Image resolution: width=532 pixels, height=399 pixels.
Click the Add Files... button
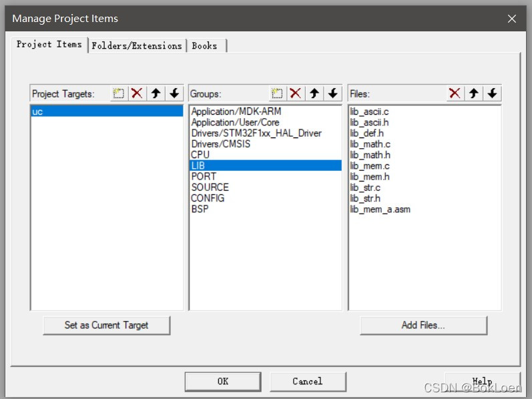pyautogui.click(x=423, y=325)
